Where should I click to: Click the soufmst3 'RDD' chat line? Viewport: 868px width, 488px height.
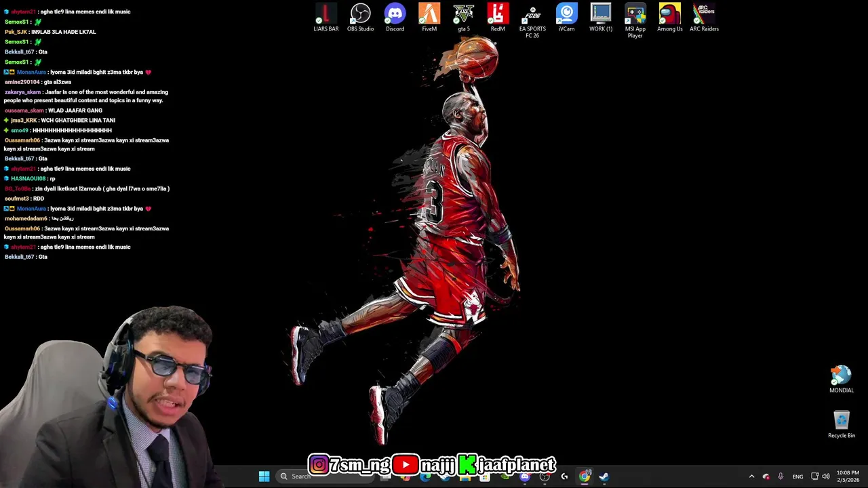24,199
